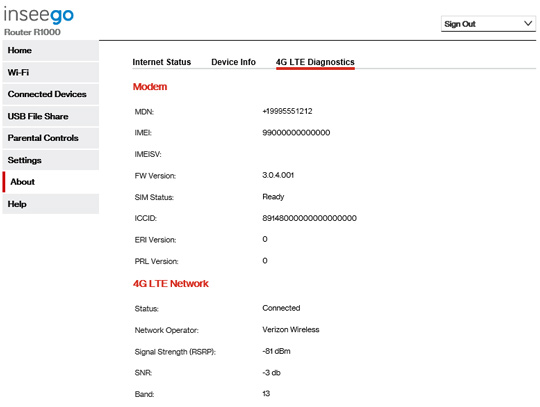
Task: Go to the Home page
Action: [x=51, y=51]
